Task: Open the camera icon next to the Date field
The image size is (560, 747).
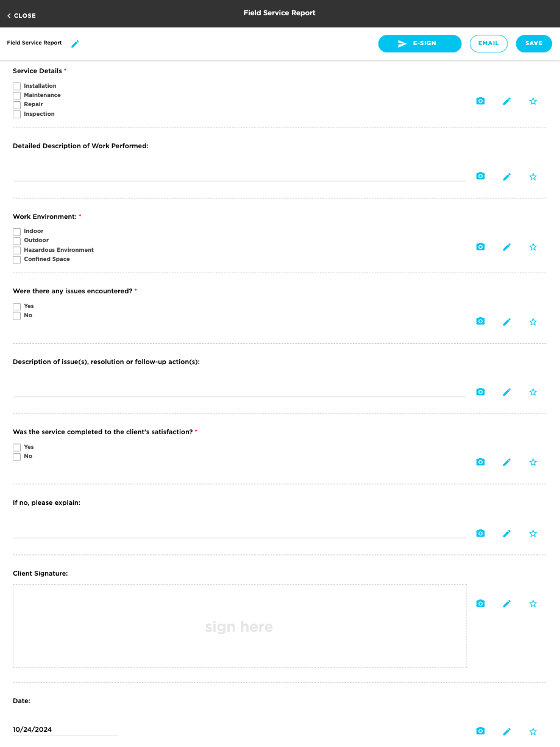Action: coord(480,731)
